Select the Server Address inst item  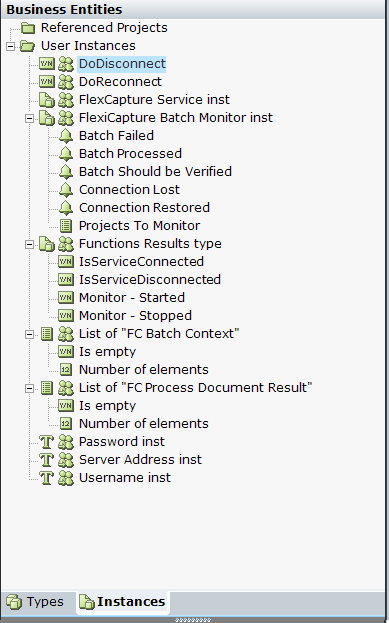(x=140, y=460)
